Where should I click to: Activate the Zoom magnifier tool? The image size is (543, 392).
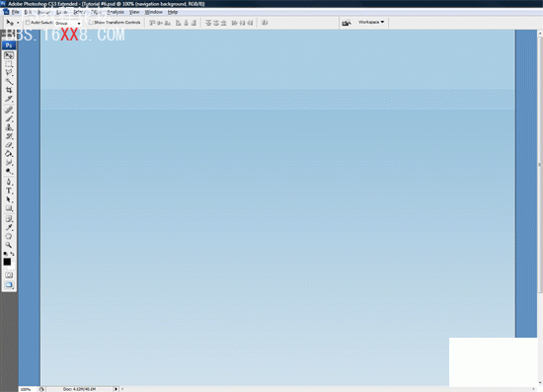click(x=9, y=245)
